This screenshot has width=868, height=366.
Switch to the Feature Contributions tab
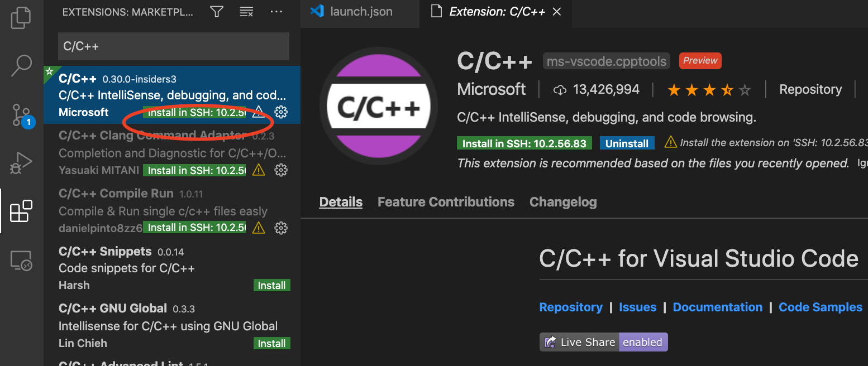coord(446,202)
